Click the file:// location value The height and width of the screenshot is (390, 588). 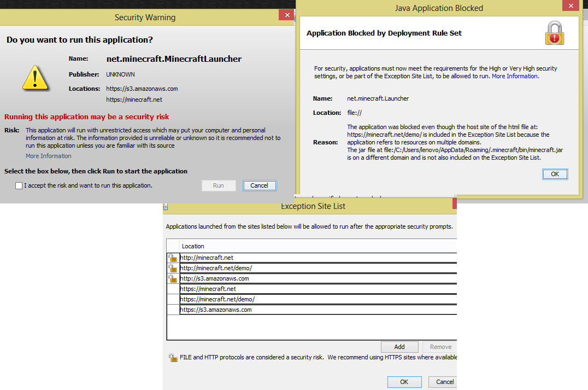point(354,113)
